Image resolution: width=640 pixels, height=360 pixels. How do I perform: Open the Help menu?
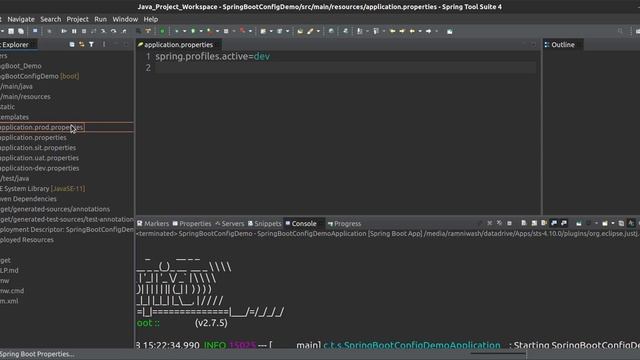coord(151,19)
